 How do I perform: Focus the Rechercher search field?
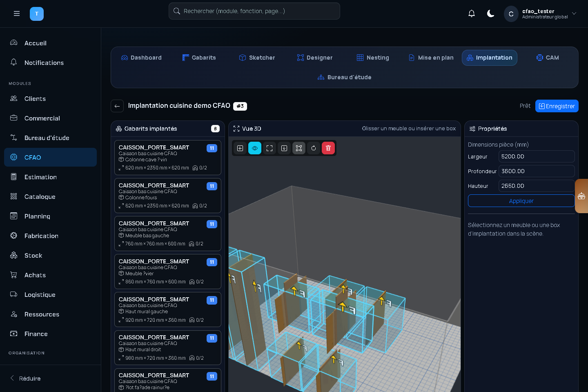(254, 11)
